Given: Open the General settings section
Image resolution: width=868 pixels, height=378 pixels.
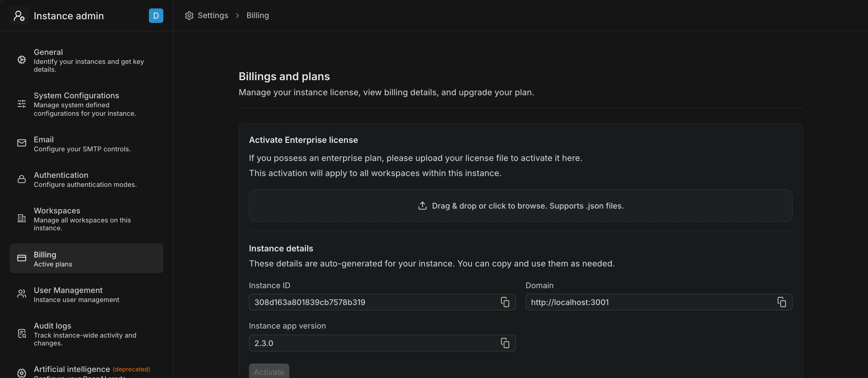Looking at the screenshot, I should 86,60.
